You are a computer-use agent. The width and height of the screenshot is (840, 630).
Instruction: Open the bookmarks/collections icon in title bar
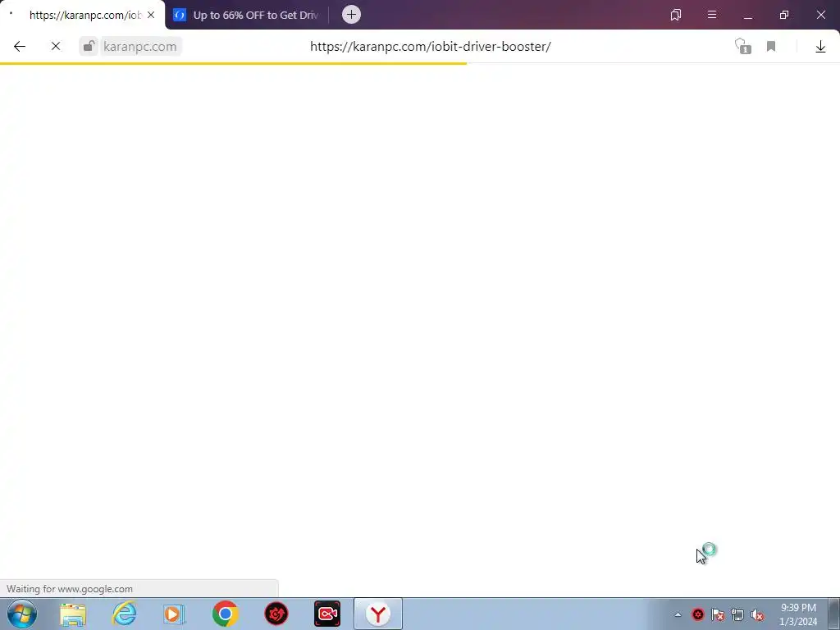676,15
